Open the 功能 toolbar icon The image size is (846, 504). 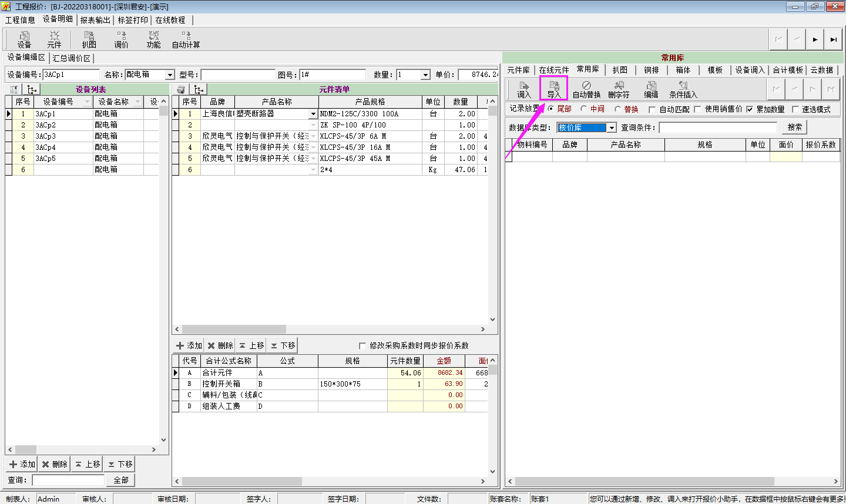point(153,39)
